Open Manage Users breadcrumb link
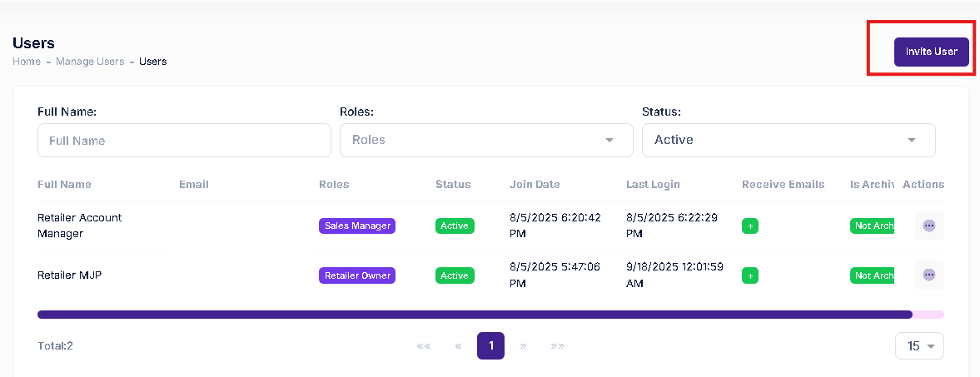 click(90, 62)
